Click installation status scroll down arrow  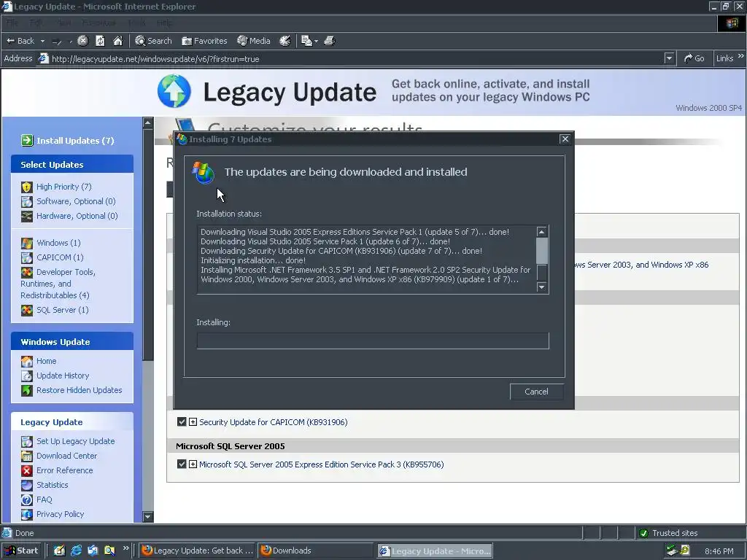pyautogui.click(x=542, y=287)
